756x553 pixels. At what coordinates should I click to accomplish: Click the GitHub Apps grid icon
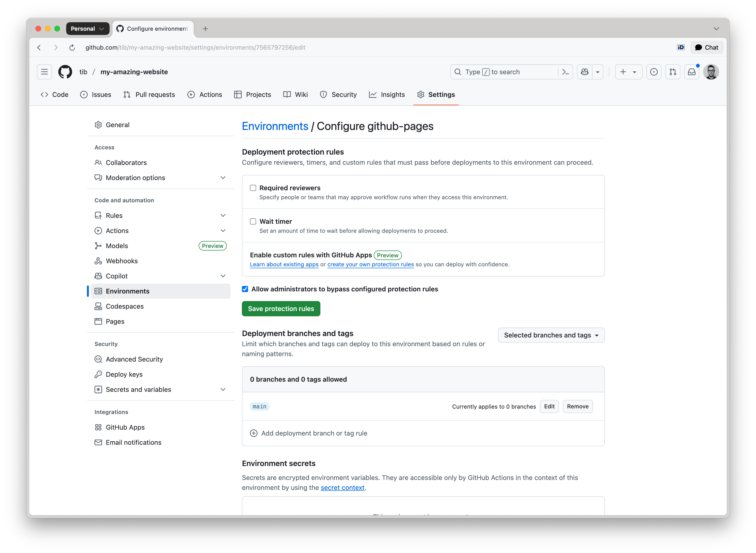98,428
